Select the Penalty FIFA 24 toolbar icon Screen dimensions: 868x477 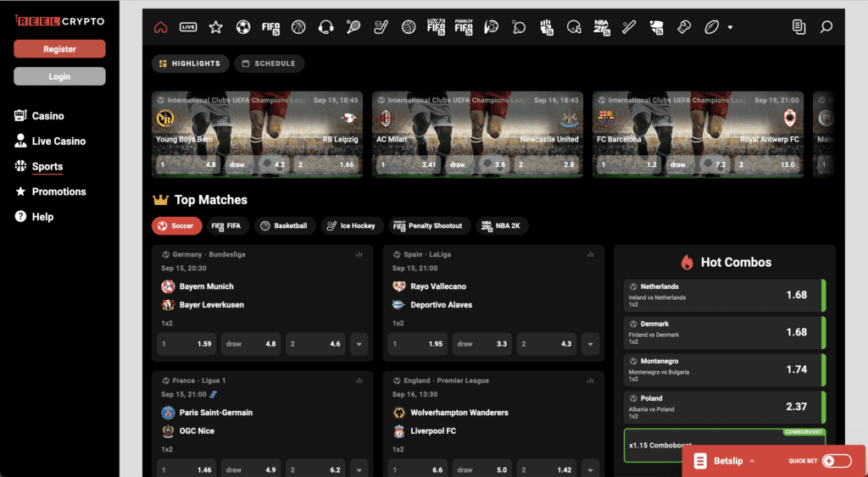click(464, 27)
